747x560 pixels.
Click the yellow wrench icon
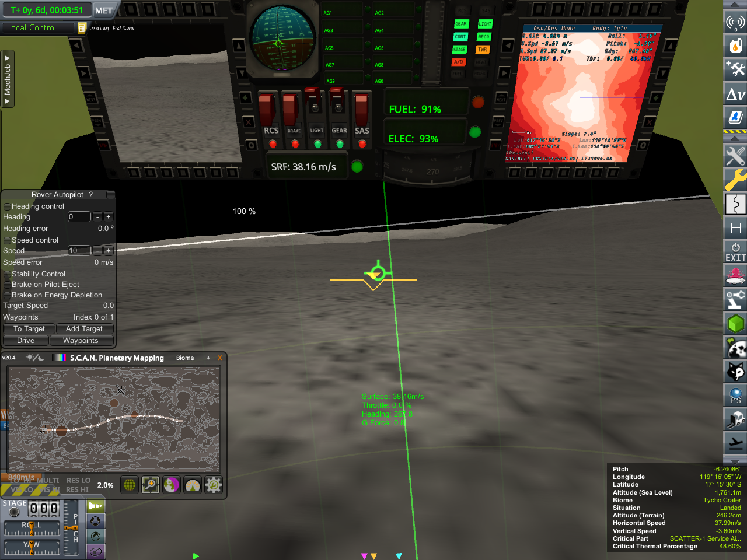click(735, 180)
